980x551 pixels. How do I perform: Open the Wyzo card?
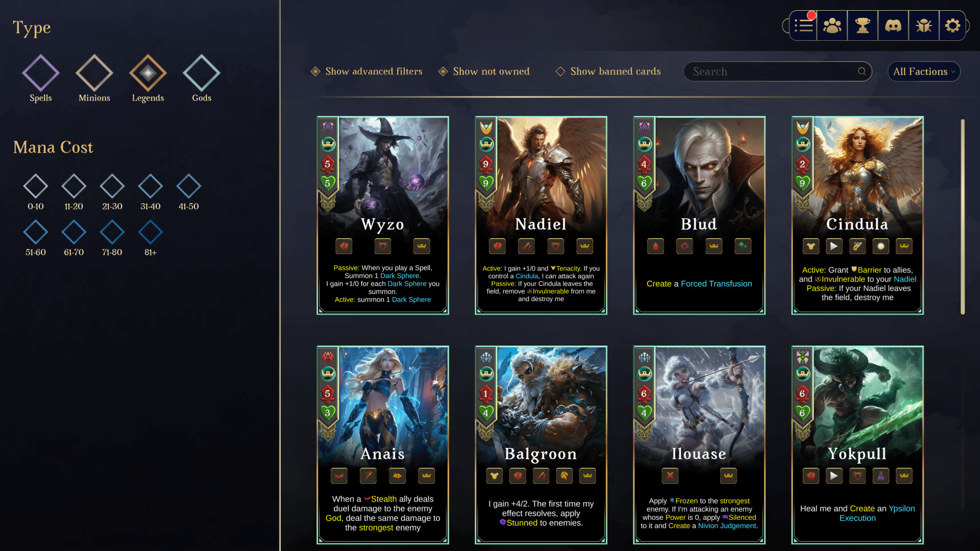(383, 215)
